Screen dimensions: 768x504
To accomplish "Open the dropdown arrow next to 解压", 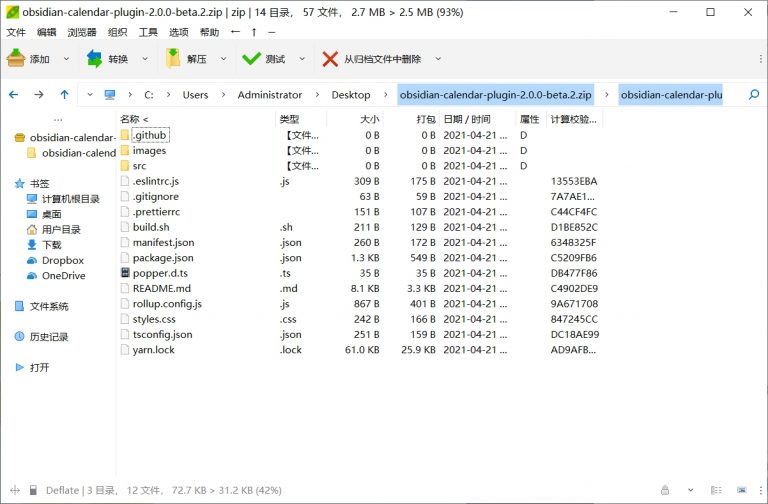I will click(223, 59).
